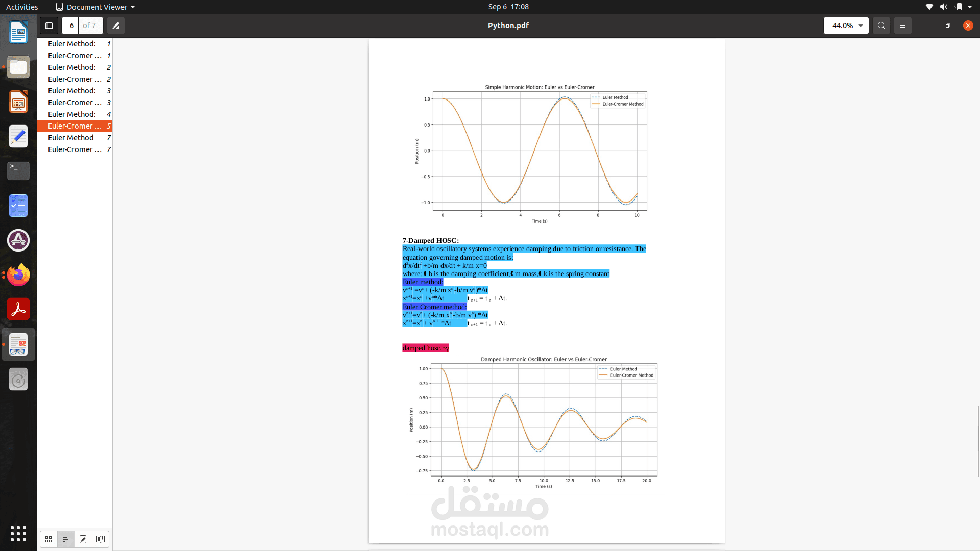This screenshot has width=980, height=551.
Task: Toggle the side pane button
Action: 49,26
